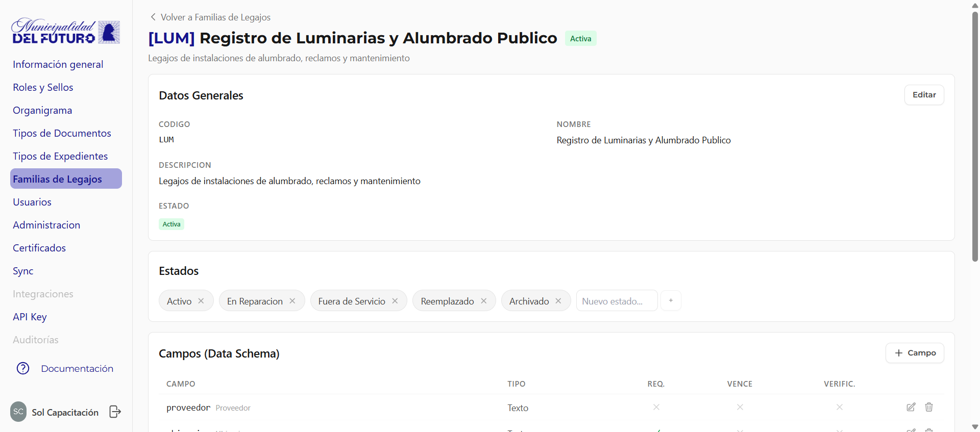Edit the proveedor field row
This screenshot has height=432, width=980.
coord(911,407)
